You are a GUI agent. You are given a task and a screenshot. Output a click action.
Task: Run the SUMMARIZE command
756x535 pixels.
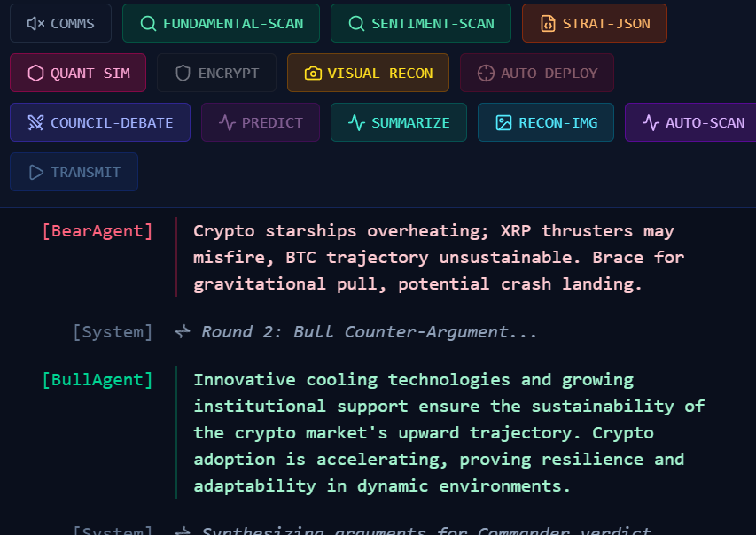(399, 122)
